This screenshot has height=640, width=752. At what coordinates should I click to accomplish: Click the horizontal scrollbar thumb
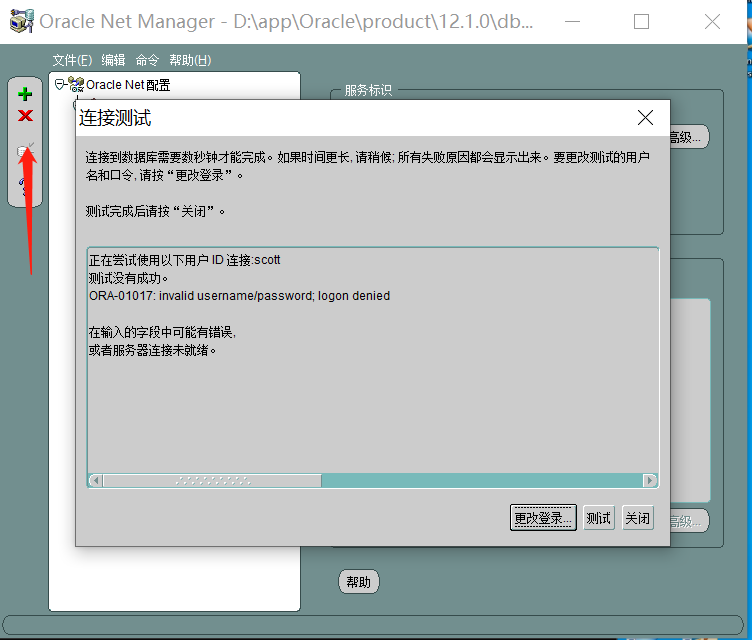pyautogui.click(x=212, y=480)
